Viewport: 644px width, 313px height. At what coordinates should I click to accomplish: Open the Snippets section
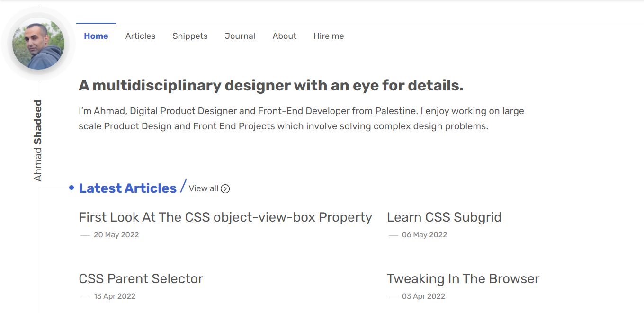click(190, 36)
